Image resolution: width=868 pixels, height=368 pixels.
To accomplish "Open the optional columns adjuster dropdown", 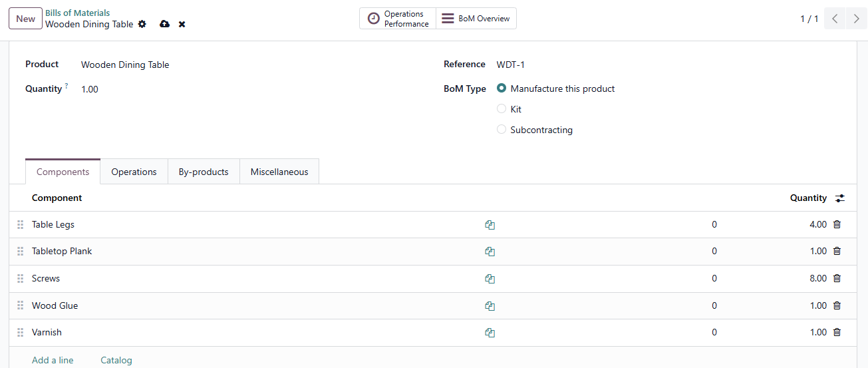I will pyautogui.click(x=840, y=198).
